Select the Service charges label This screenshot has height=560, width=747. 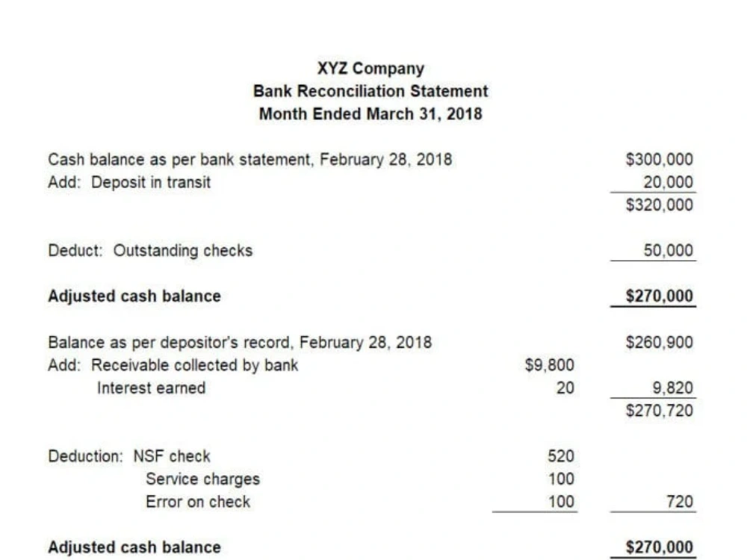[203, 479]
